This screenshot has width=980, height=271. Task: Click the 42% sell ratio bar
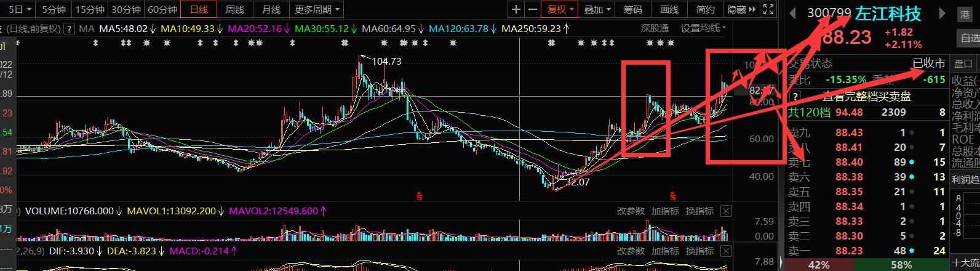coord(818,265)
